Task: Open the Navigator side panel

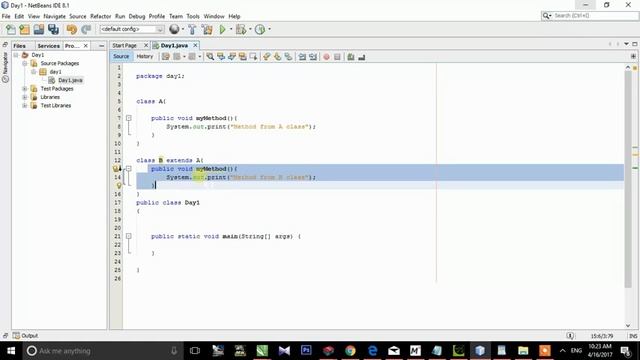Action: 5,67
